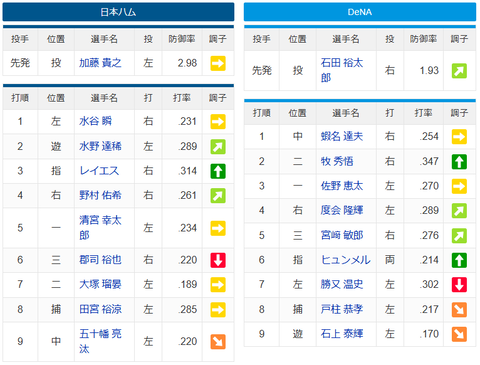Click batting average .214 for ヒュンメル
This screenshot has width=480, height=365.
click(x=429, y=260)
